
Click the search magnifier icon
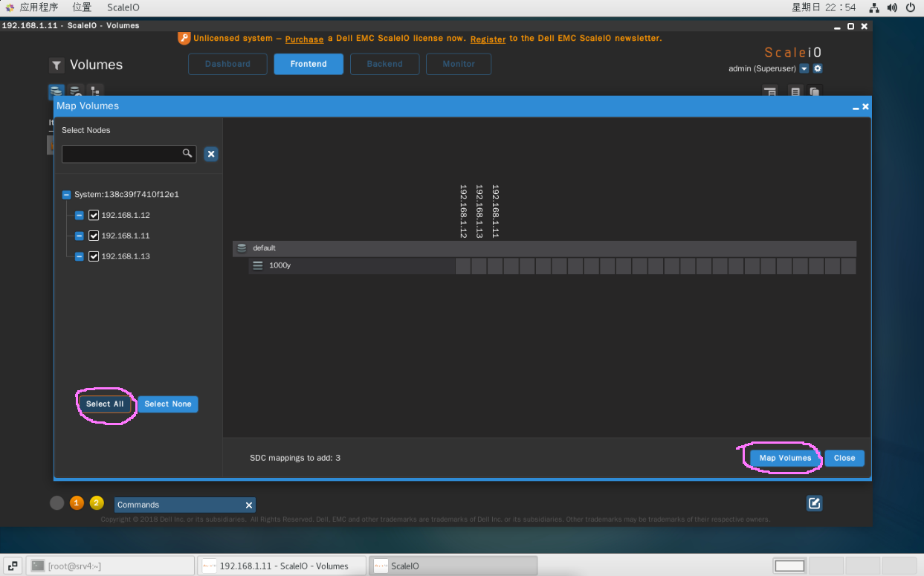pos(187,153)
